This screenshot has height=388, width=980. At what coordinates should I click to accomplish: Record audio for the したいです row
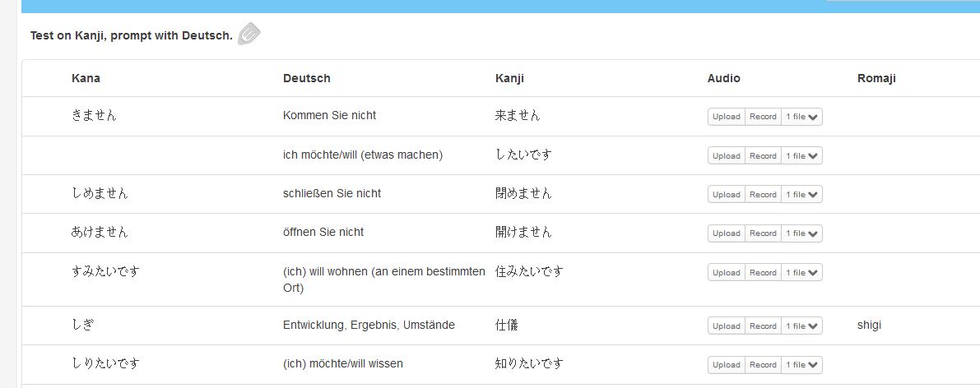coord(763,155)
